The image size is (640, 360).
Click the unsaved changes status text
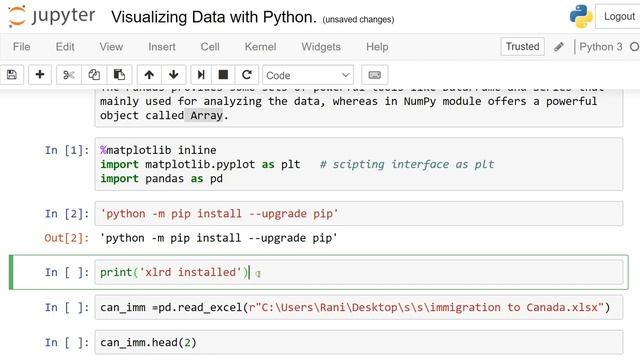358,20
